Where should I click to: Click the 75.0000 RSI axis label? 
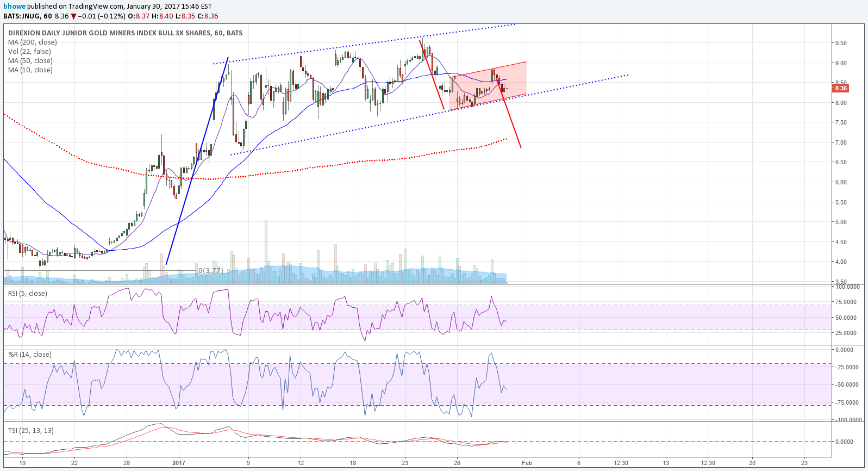[845, 302]
